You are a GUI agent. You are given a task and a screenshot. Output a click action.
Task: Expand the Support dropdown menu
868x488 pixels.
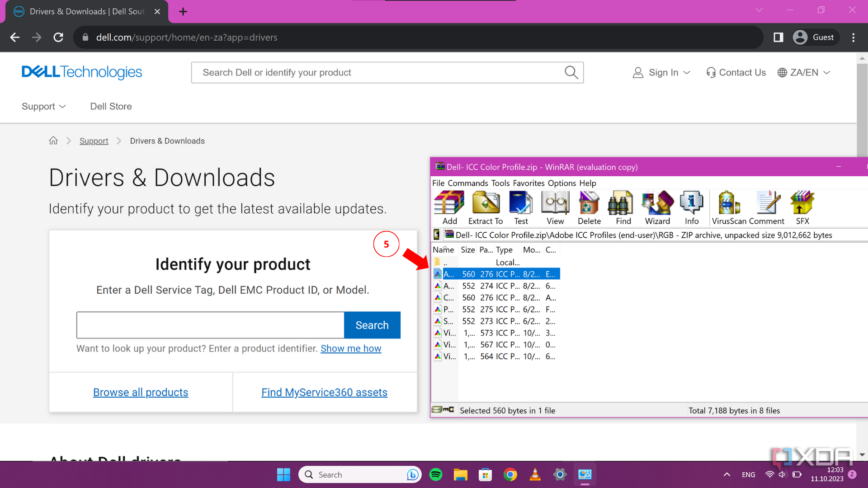click(43, 106)
